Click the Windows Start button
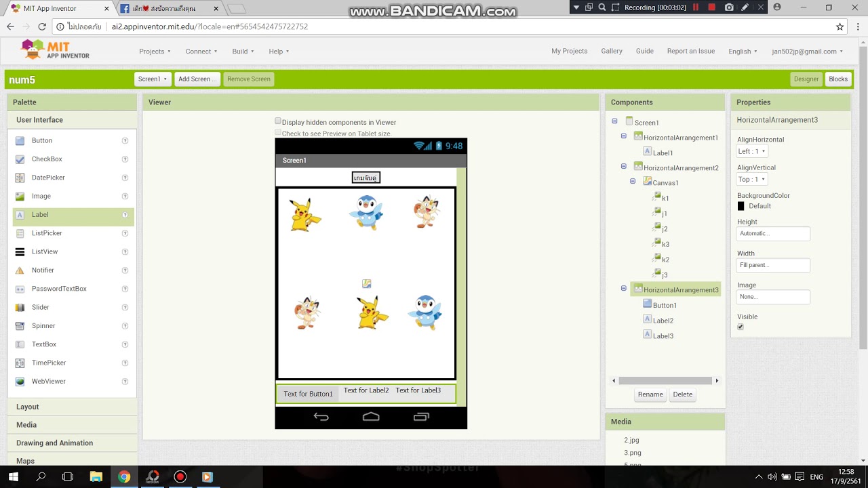The height and width of the screenshot is (488, 868). 13,476
